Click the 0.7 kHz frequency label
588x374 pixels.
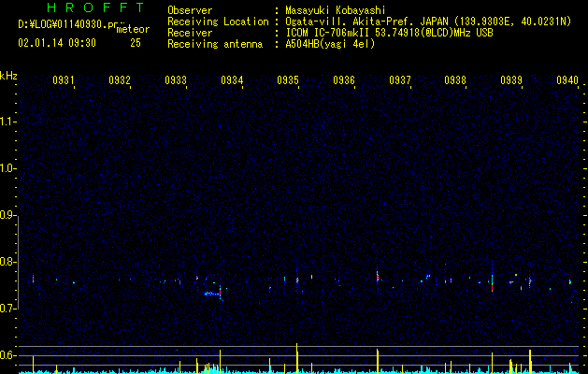pos(7,309)
